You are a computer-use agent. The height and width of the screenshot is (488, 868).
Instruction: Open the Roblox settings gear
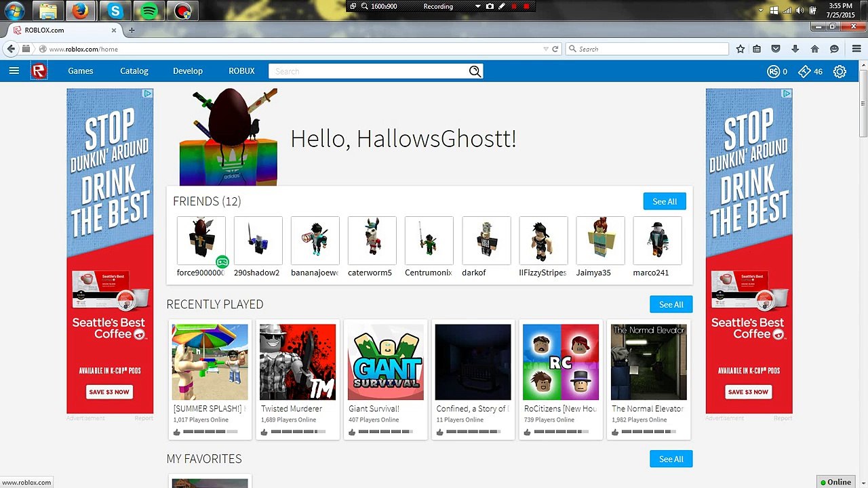tap(840, 71)
